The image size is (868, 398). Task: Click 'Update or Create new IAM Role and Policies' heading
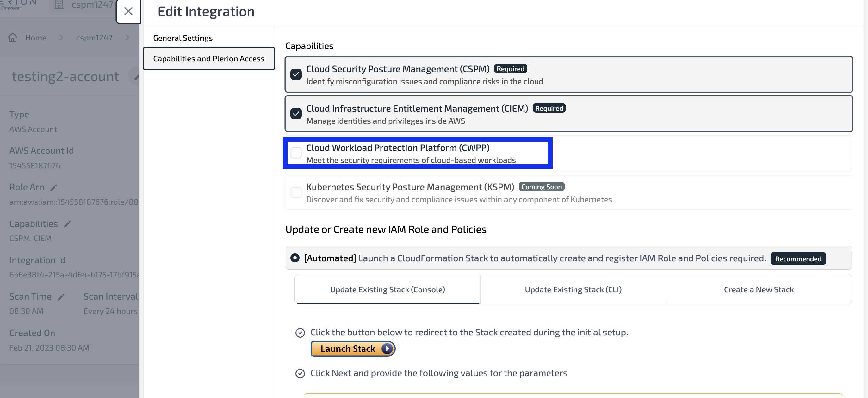(x=386, y=229)
